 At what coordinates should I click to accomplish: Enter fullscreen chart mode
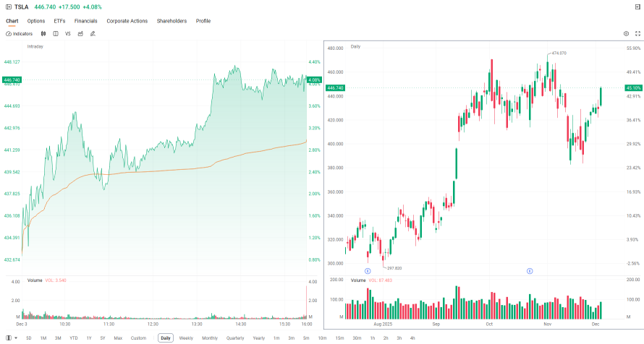637,34
